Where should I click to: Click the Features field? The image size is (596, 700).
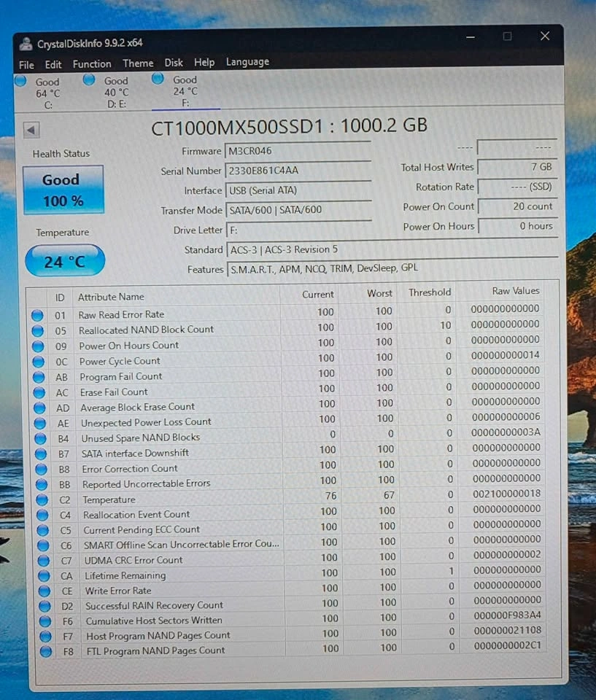click(x=393, y=269)
